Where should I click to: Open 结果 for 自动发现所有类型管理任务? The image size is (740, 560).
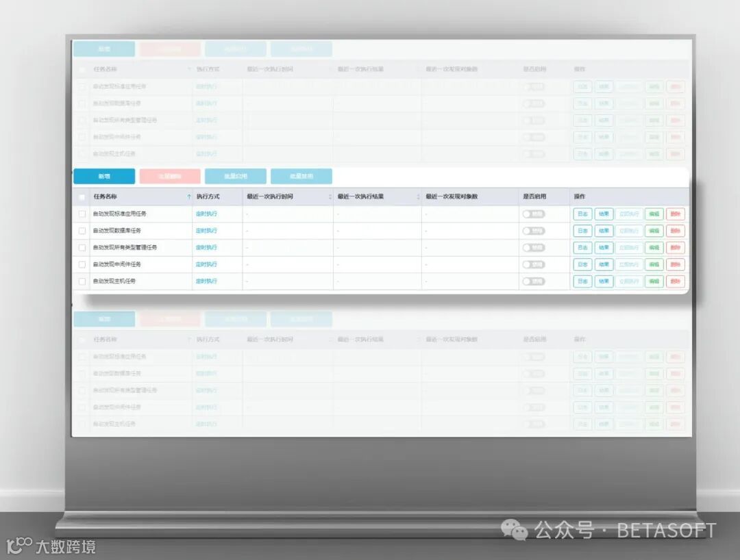604,247
